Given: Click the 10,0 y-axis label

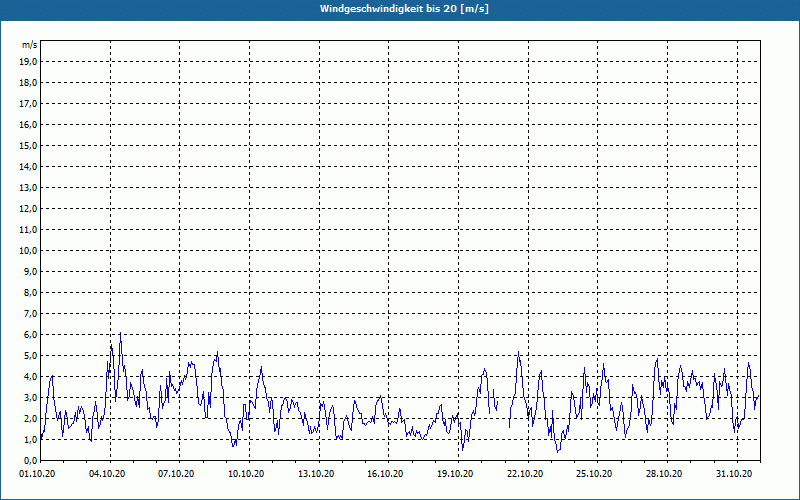Looking at the screenshot, I should pos(28,251).
